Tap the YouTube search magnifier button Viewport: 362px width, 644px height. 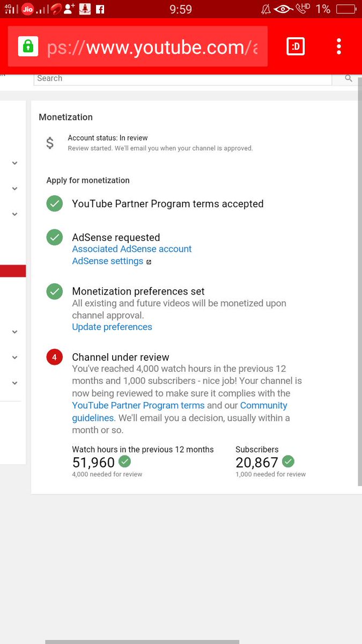point(348,78)
